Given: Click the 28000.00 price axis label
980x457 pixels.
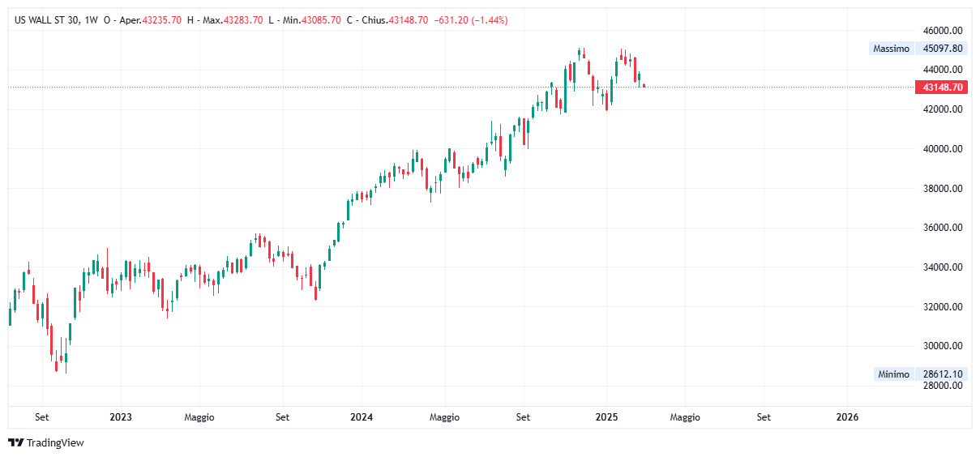Looking at the screenshot, I should tap(942, 386).
